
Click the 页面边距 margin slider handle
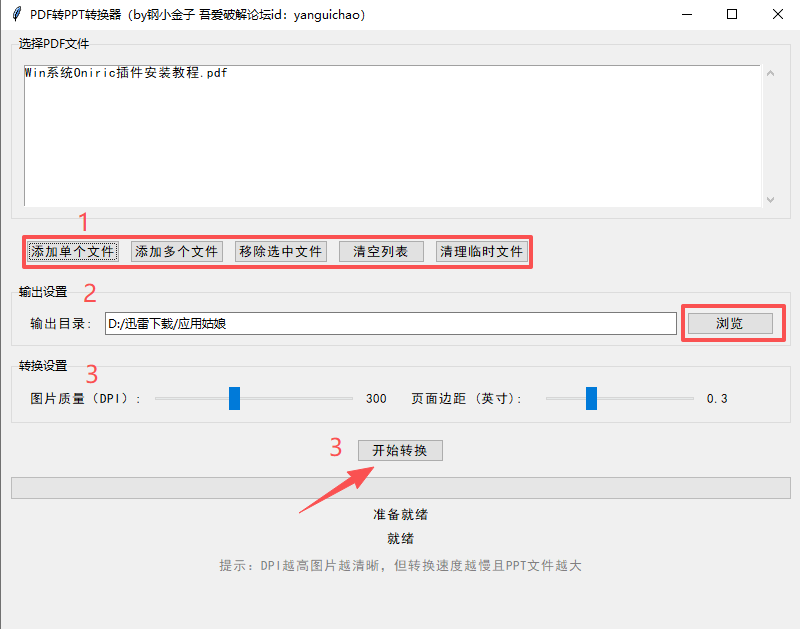(x=591, y=398)
